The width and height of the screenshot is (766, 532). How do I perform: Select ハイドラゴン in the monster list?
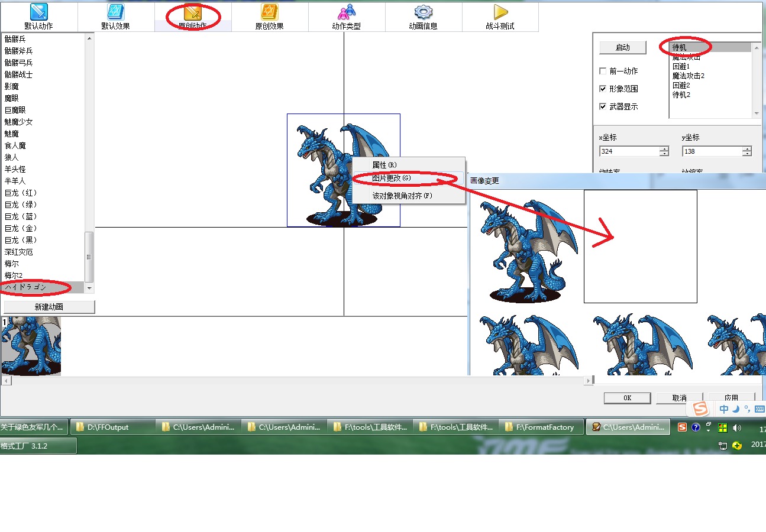tap(43, 287)
